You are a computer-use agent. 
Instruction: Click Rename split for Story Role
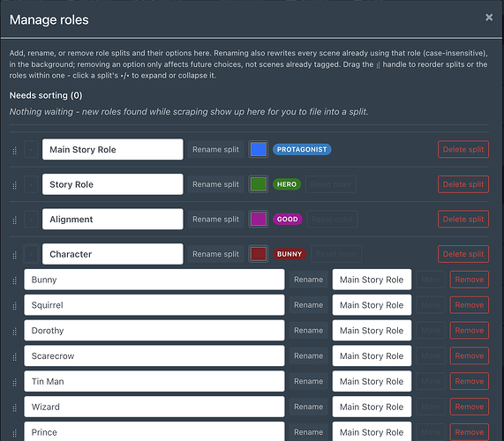click(215, 184)
